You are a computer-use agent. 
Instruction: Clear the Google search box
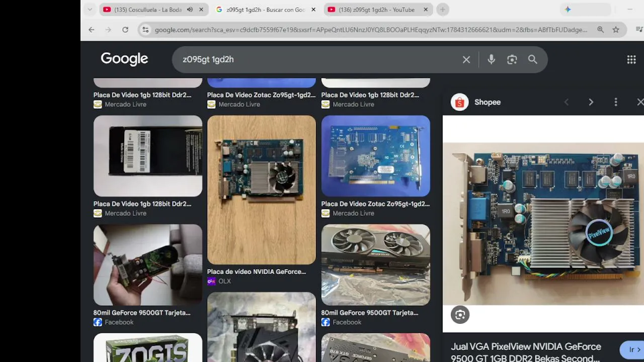466,60
